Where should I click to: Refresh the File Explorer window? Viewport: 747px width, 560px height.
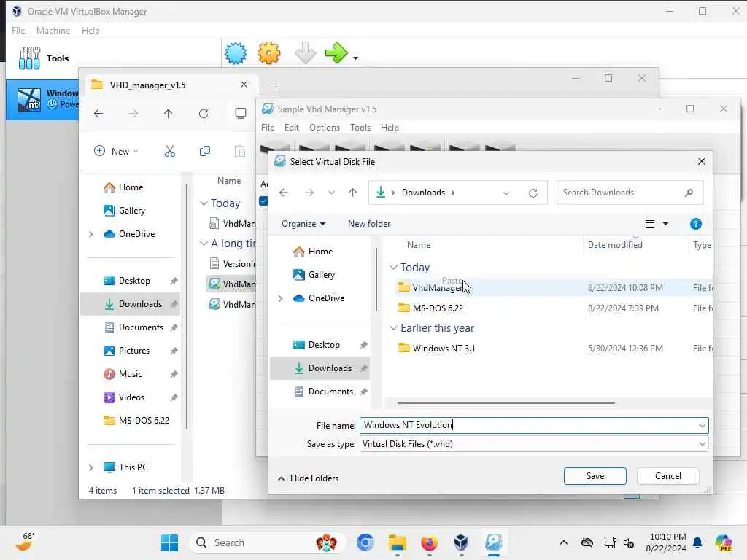coord(204,113)
